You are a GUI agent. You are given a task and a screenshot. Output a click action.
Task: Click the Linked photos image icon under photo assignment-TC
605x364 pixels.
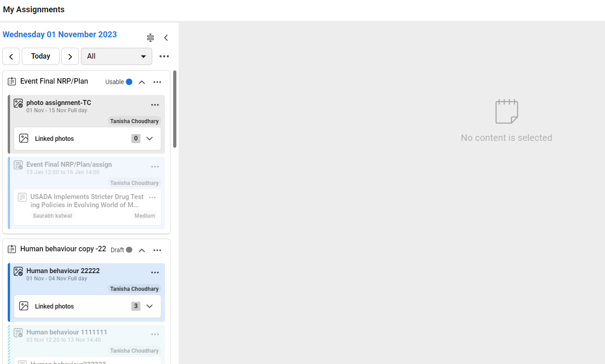[24, 139]
